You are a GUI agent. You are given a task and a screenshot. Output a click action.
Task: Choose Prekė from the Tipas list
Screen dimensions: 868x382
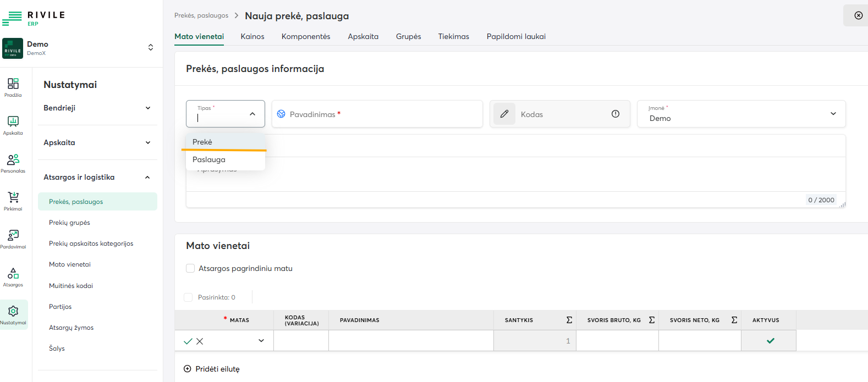(x=202, y=142)
